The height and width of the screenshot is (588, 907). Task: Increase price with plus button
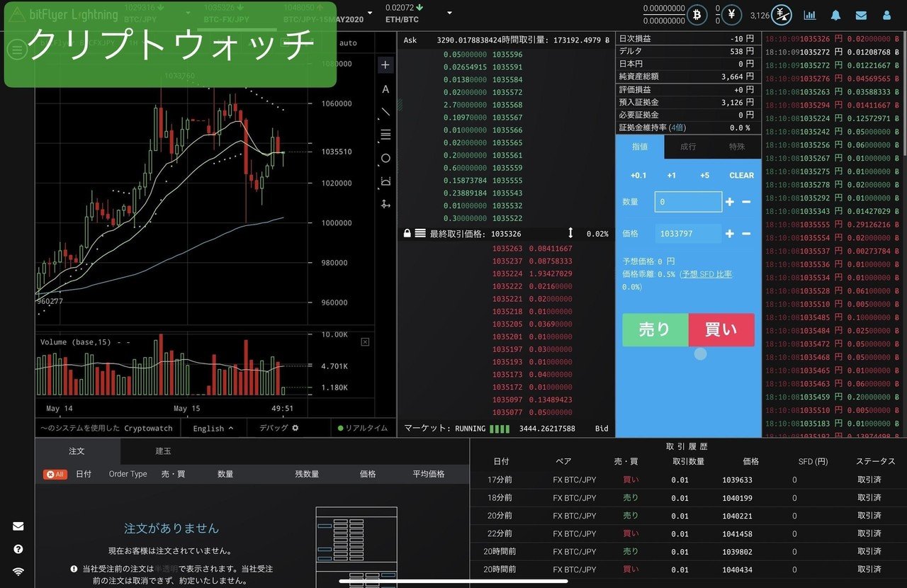[730, 233]
